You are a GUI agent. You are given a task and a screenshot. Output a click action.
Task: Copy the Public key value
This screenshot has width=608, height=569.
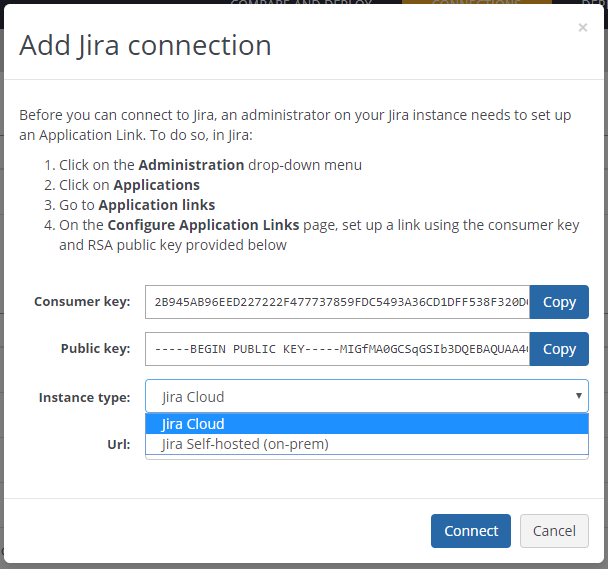tap(559, 349)
